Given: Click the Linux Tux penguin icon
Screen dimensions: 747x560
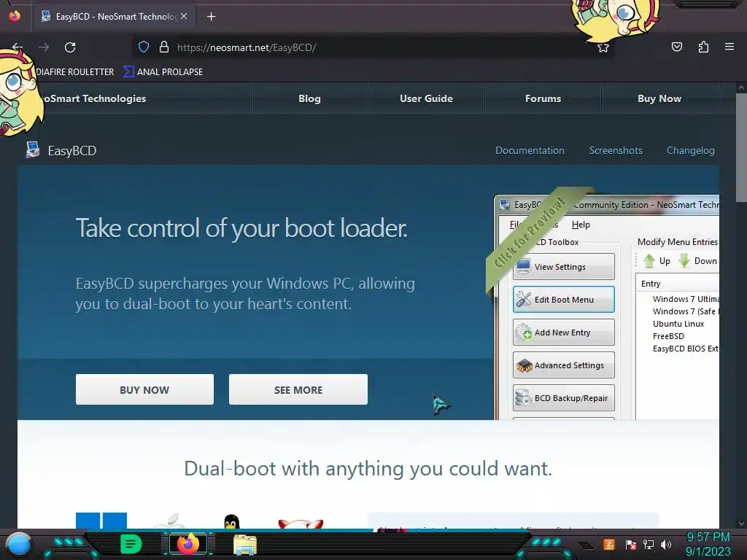Looking at the screenshot, I should coord(231,522).
